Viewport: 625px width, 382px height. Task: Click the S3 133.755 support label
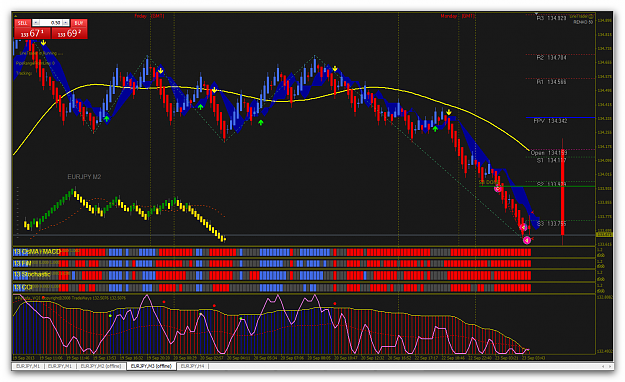[551, 224]
